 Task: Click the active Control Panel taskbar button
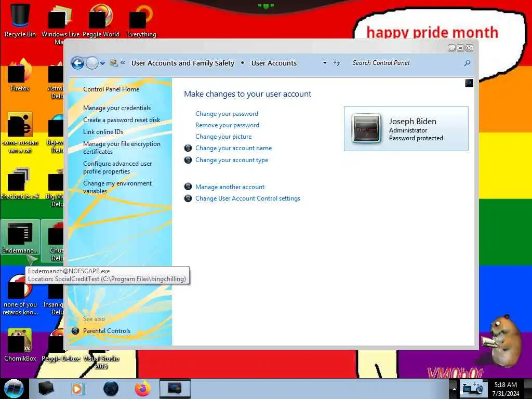pos(175,389)
